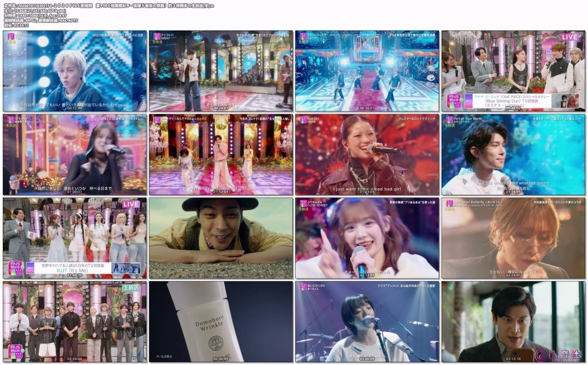Click the duration line '03:24:11'
This screenshot has height=365, width=588.
(x=16, y=26)
